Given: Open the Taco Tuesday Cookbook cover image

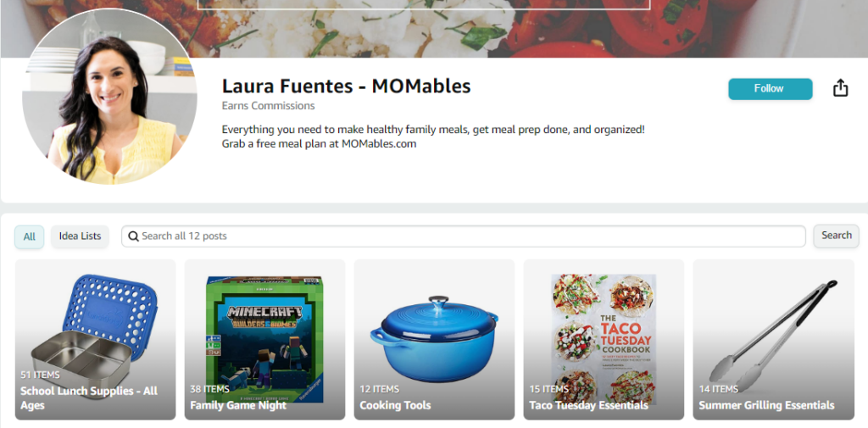Looking at the screenshot, I should [604, 339].
